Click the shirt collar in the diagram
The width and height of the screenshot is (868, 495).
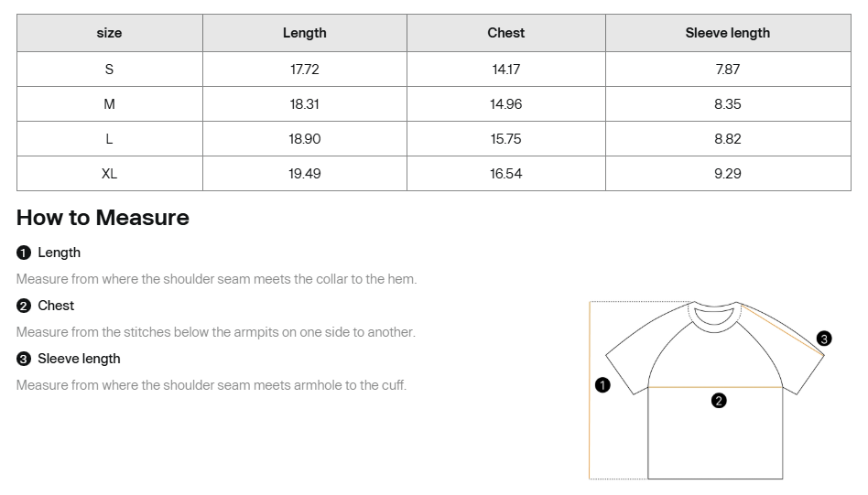tap(715, 315)
